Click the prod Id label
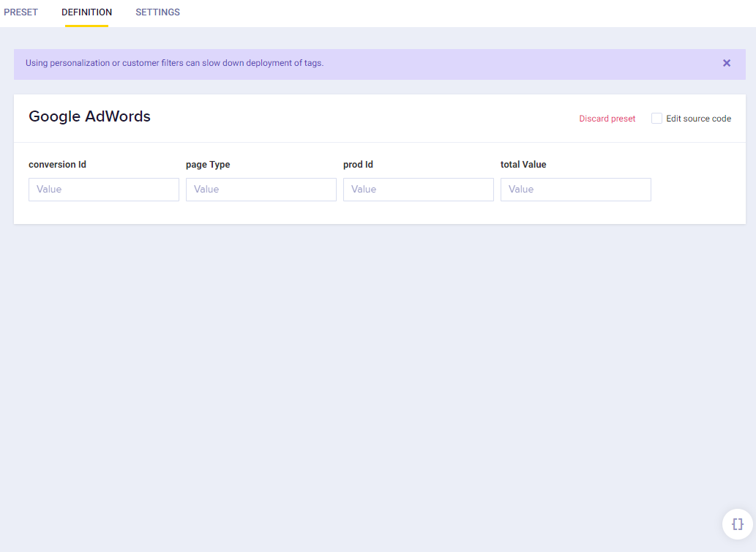 (358, 165)
